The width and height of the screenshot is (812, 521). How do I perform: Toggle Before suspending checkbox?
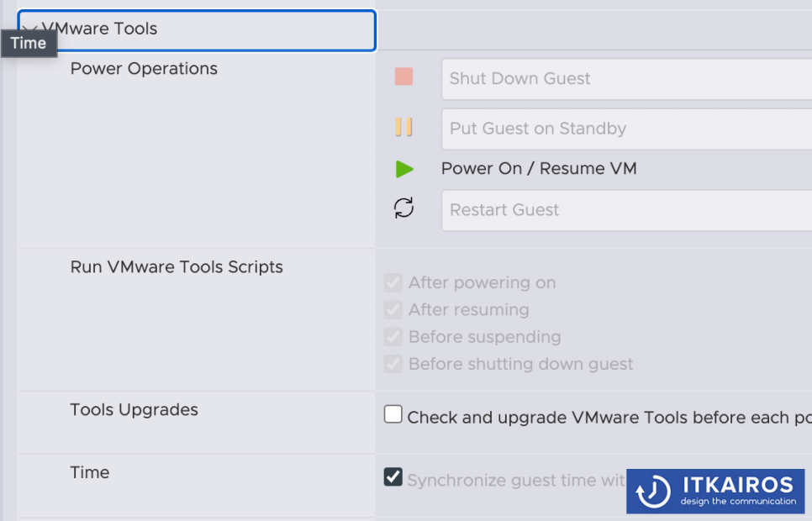(393, 337)
